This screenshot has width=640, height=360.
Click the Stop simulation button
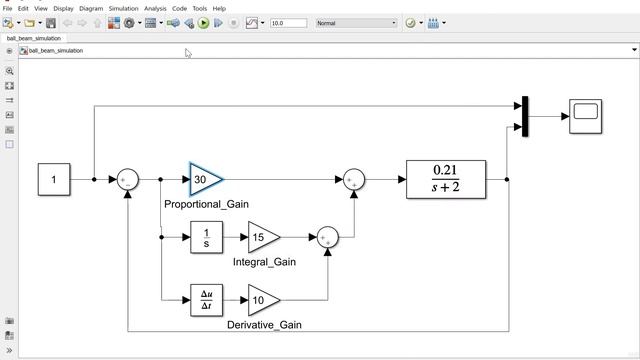[x=233, y=23]
